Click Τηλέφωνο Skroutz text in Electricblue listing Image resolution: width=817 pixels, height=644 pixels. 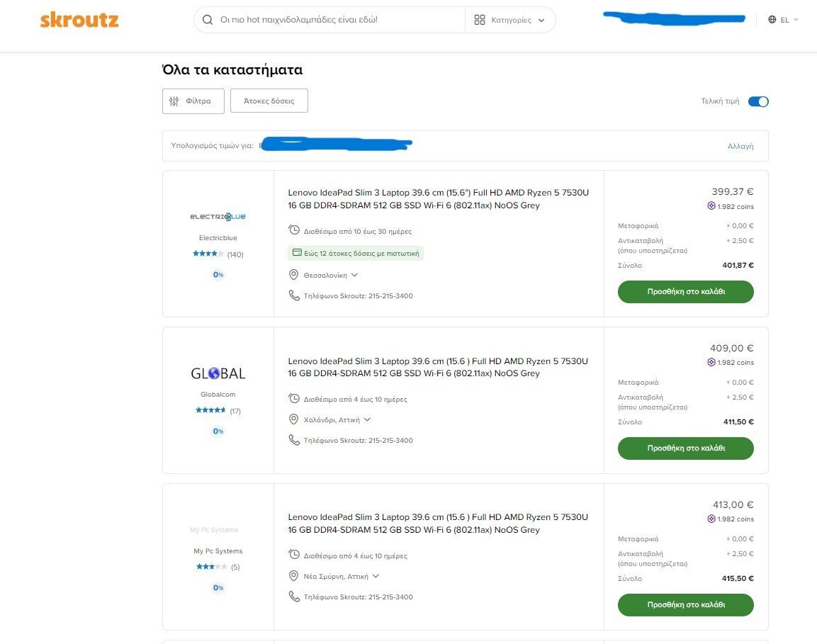coord(359,296)
